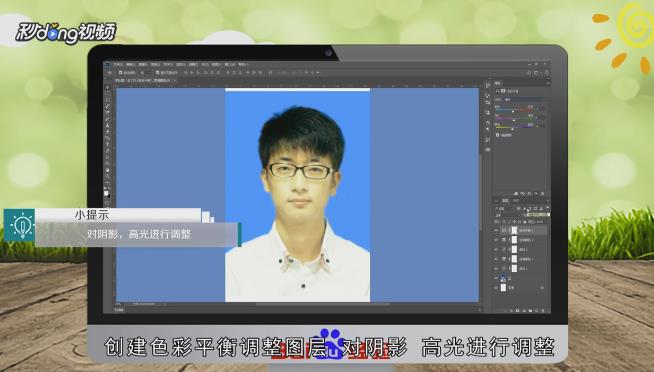The height and width of the screenshot is (372, 654).
Task: Toggle the Preserve Luminosity checkbox
Action: [497, 135]
